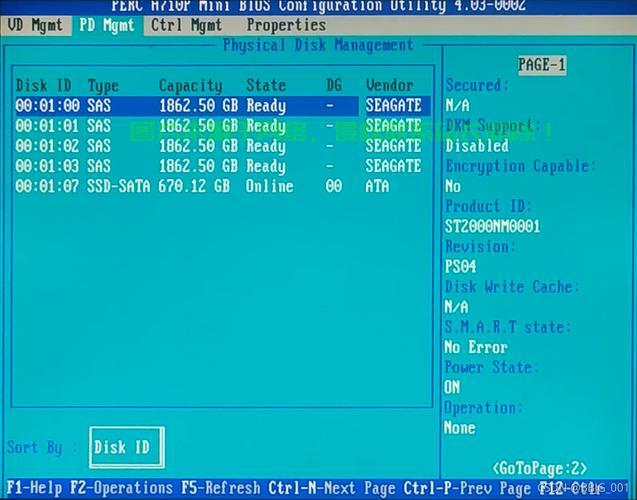Click the Encryption Capable label
Screen dimensions: 637x500
tap(521, 166)
